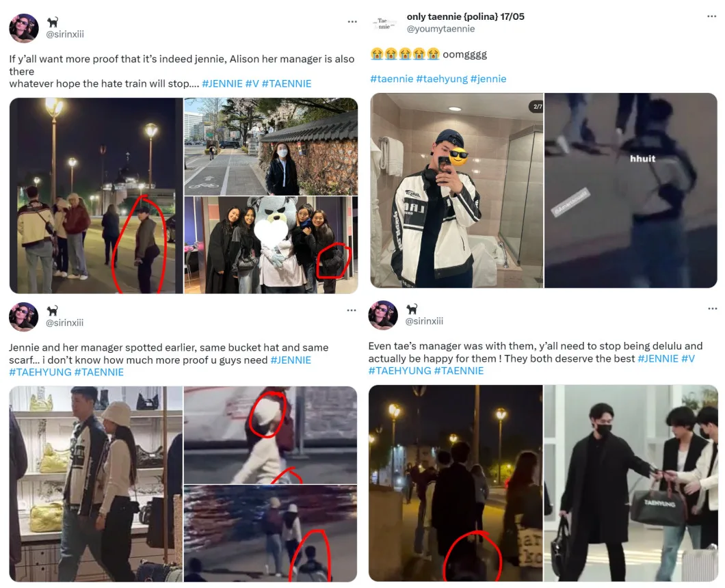Open #JENNIE hashtag in the Alison manager tweet
The height and width of the screenshot is (588, 725).
[222, 83]
